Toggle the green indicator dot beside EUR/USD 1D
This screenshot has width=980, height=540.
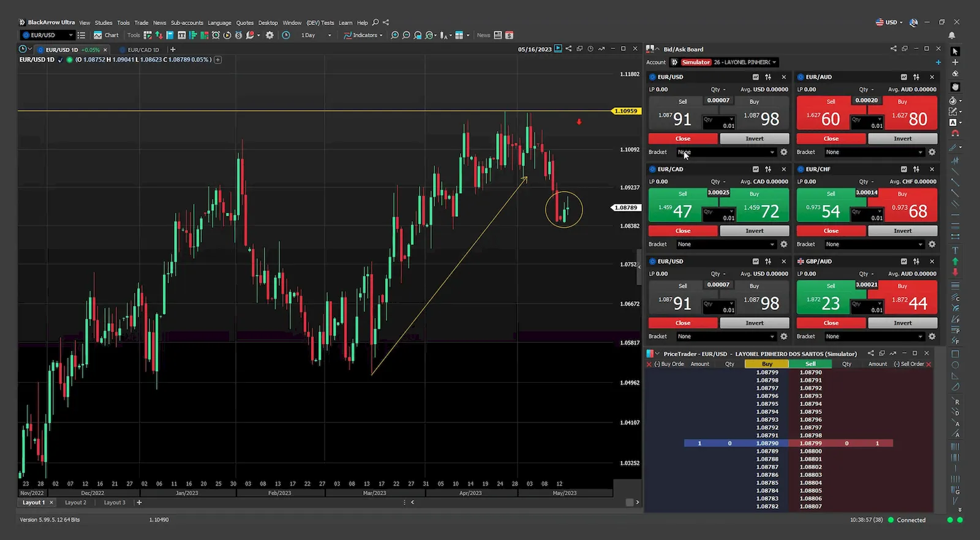coord(70,60)
